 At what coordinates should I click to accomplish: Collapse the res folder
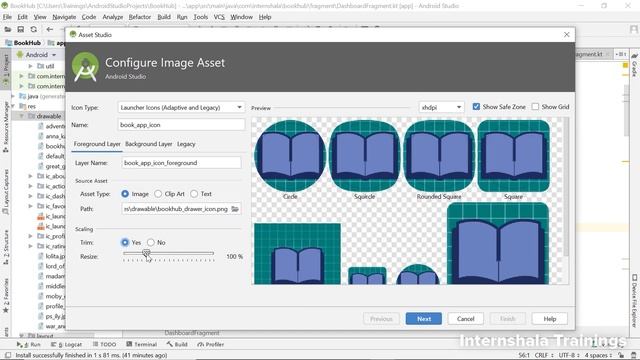click(x=13, y=106)
